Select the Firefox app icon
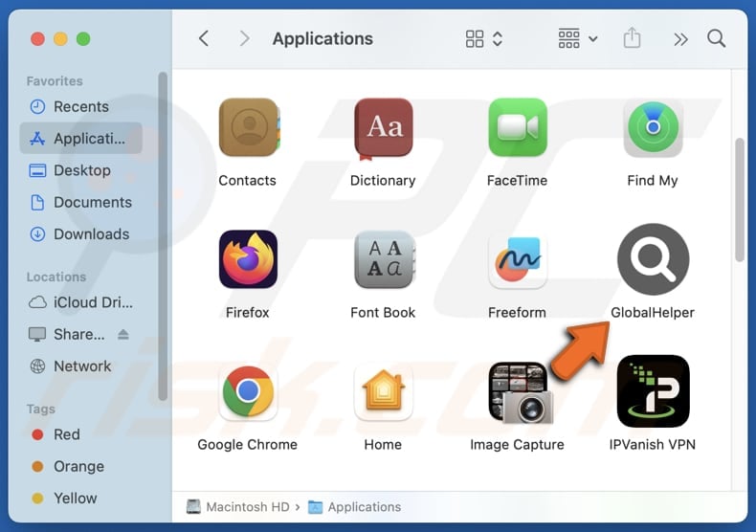This screenshot has height=532, width=756. pos(248,259)
